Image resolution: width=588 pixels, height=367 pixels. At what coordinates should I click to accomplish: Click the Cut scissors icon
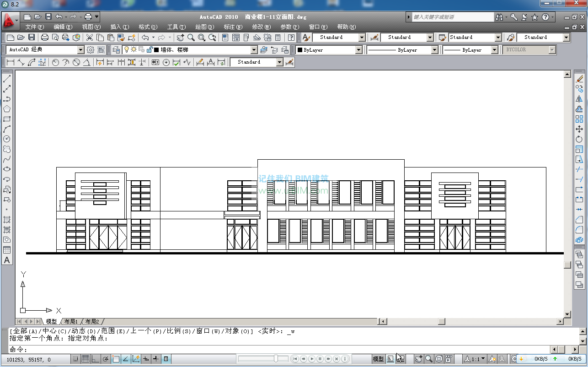(90, 38)
